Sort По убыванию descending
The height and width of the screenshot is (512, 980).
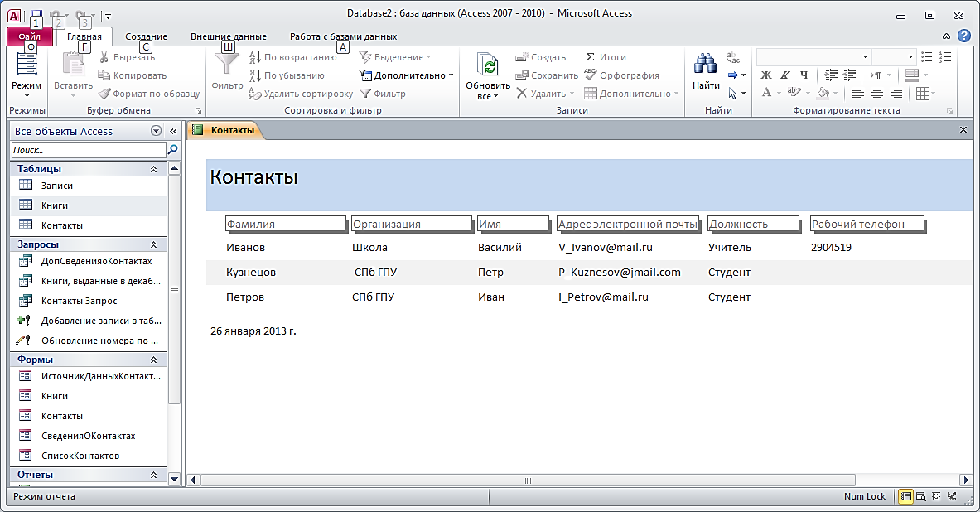287,75
